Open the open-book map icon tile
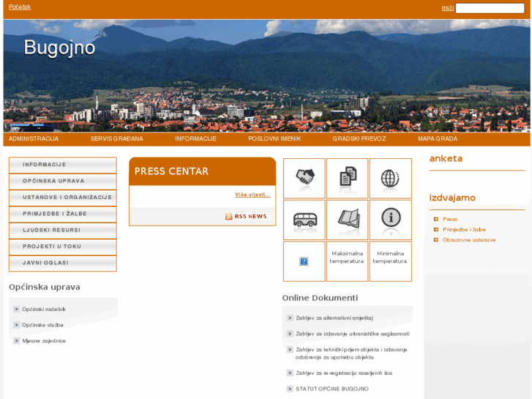Image resolution: width=532 pixels, height=399 pixels. 347,220
